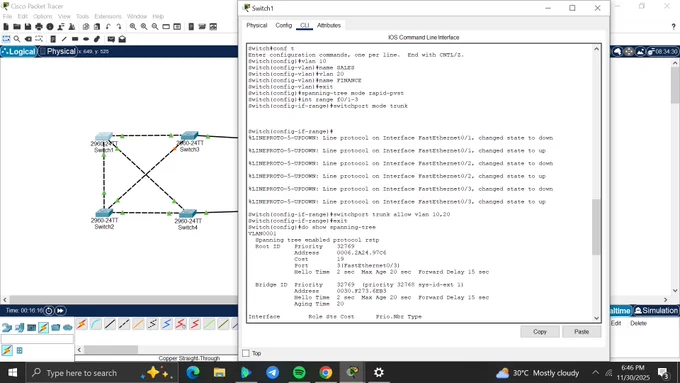The height and width of the screenshot is (383, 680).
Task: Open the File menu
Action: [x=7, y=16]
